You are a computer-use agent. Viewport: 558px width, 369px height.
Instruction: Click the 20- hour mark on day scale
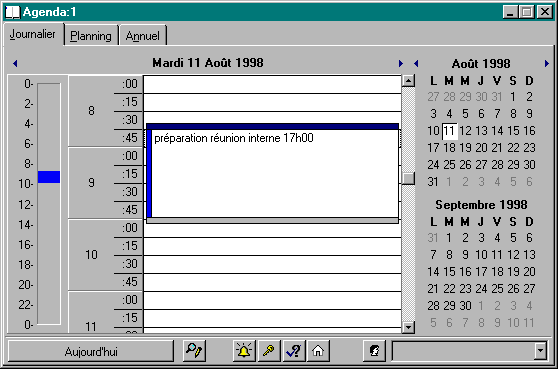point(26,285)
